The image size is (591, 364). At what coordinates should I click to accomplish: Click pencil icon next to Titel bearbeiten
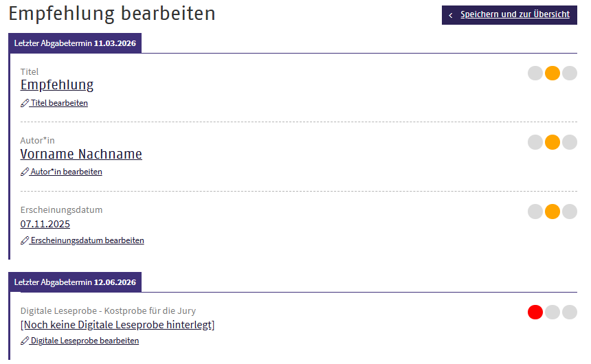(25, 103)
